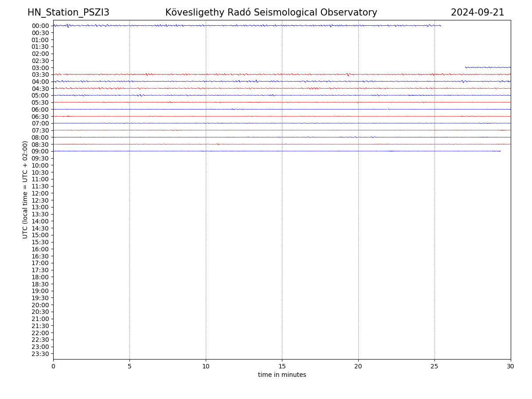Click the short blue trace segment at 03:00

(x=487, y=67)
